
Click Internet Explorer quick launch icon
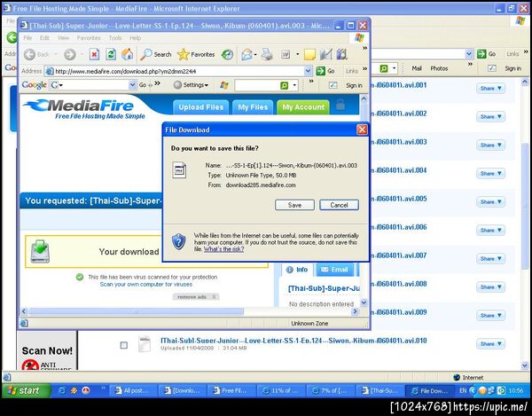62,390
